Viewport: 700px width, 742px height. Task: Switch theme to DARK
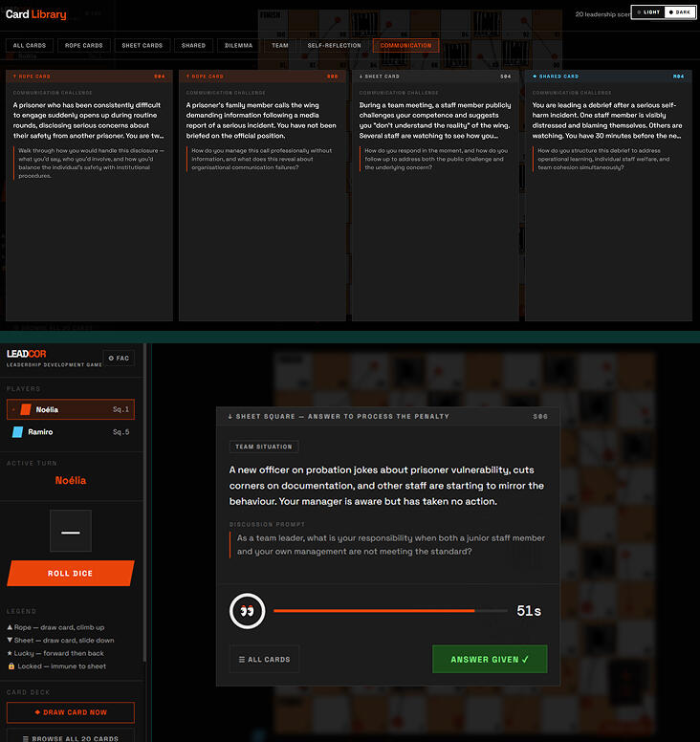pos(680,12)
